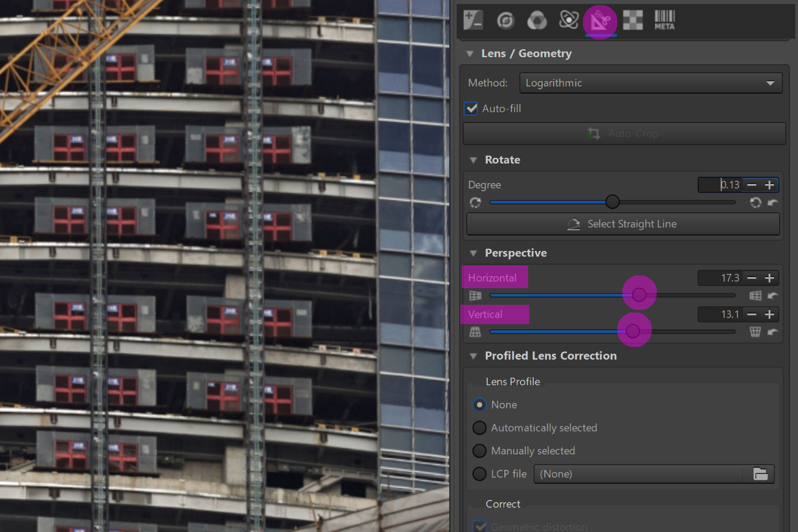Decrease Vertical perspective with the minus button
Viewport: 798px width, 532px height.
[x=751, y=314]
